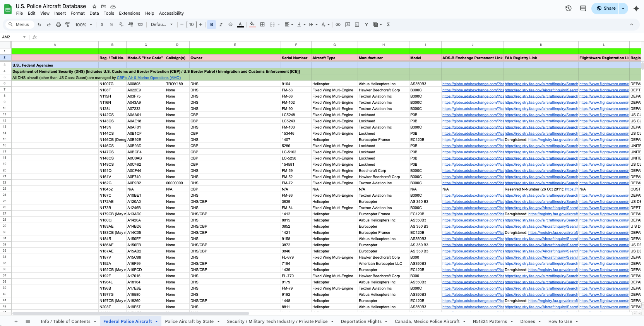Switch to Deportation Flights tab
Image resolution: width=644 pixels, height=326 pixels.
[361, 321]
